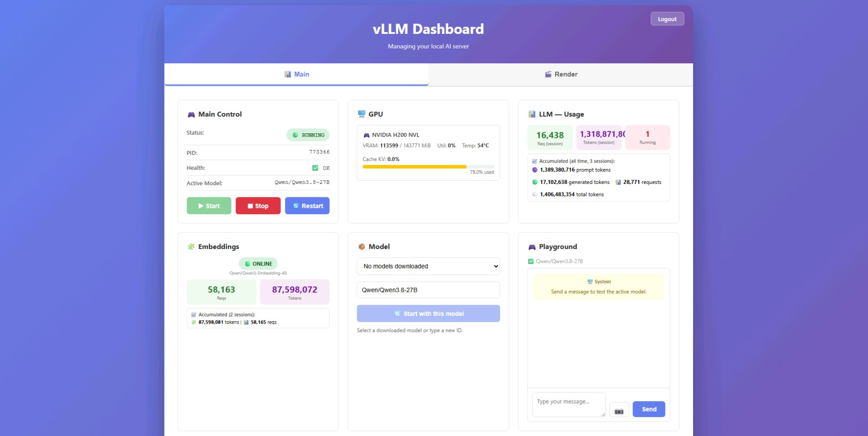Click the 17,102,638 generated tokens text
868x436 pixels.
(x=575, y=182)
